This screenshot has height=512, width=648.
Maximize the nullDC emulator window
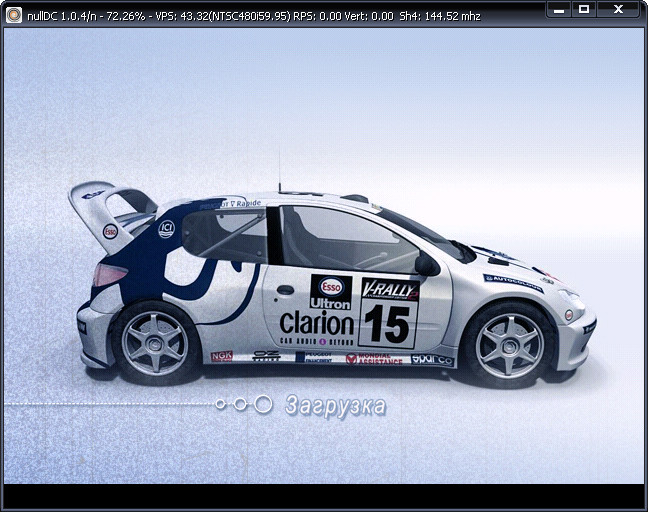tap(584, 10)
